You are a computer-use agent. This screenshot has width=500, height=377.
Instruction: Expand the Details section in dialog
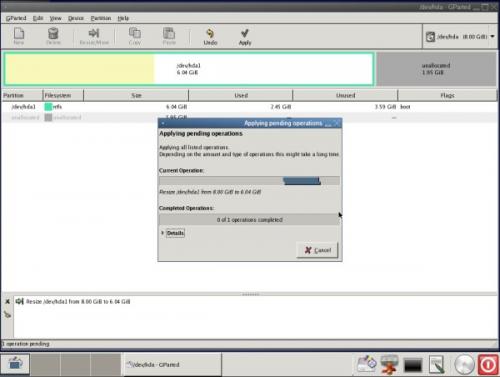coord(173,233)
